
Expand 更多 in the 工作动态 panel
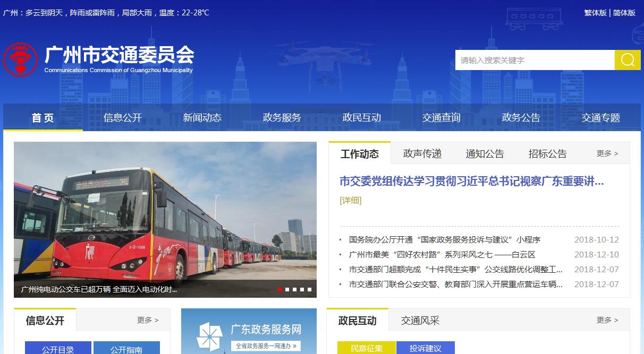coord(607,153)
